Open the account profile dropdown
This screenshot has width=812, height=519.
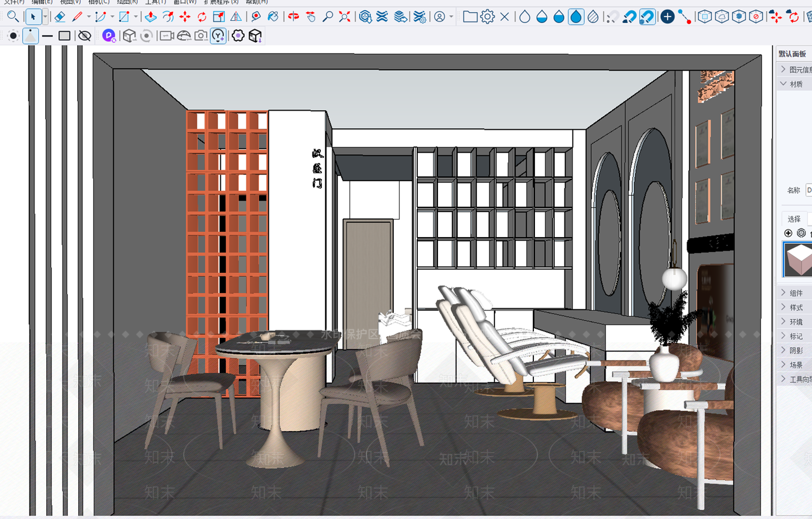point(443,17)
